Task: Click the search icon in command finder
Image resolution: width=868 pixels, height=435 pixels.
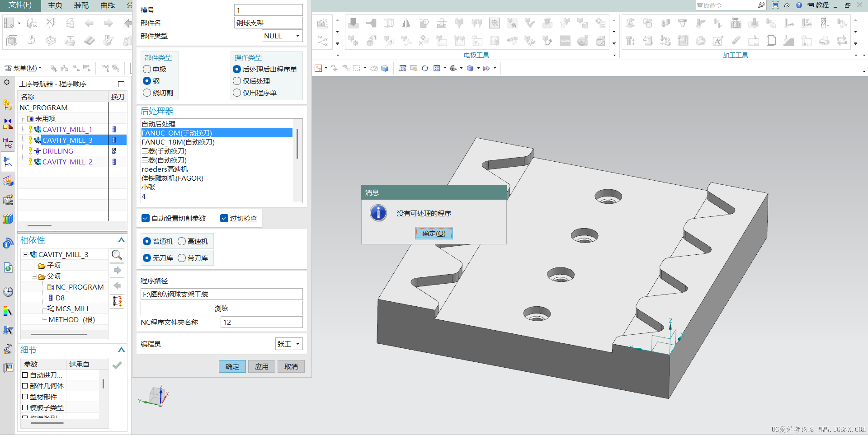Action: (761, 5)
